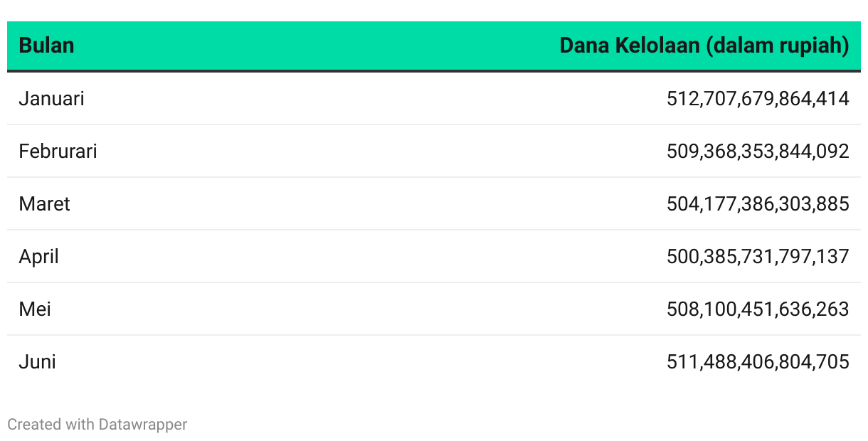Select the Maret row label
The height and width of the screenshot is (441, 868).
44,203
